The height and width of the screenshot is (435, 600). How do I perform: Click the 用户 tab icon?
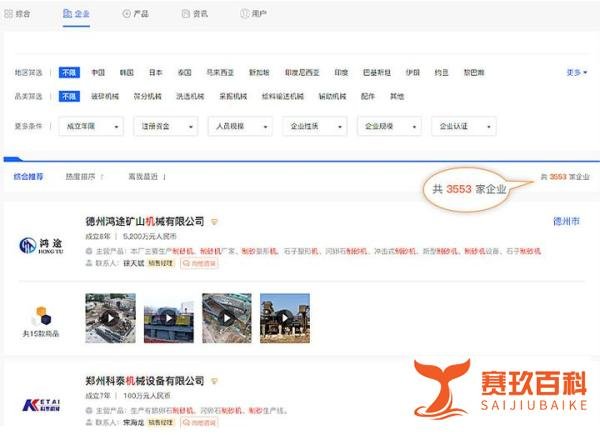(x=245, y=14)
